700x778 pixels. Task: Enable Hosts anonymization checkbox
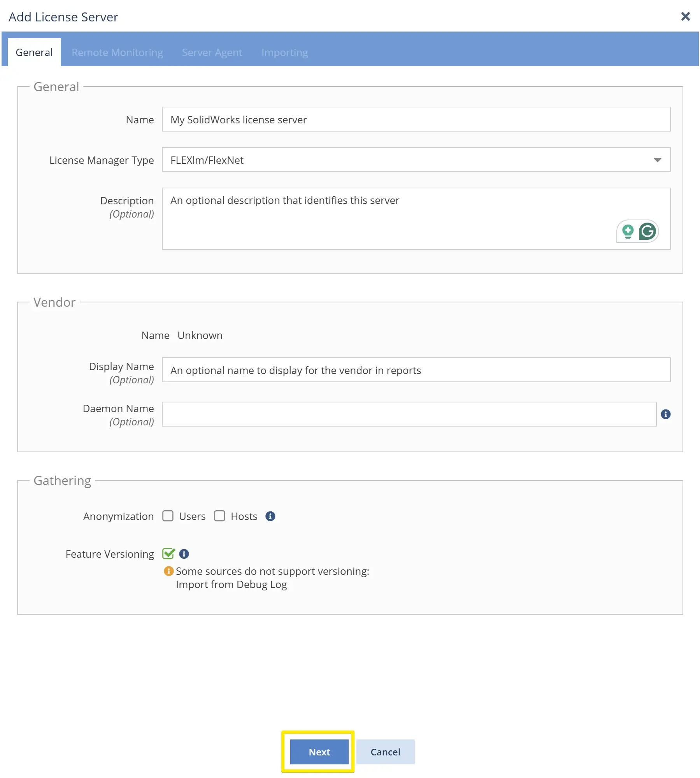tap(219, 516)
